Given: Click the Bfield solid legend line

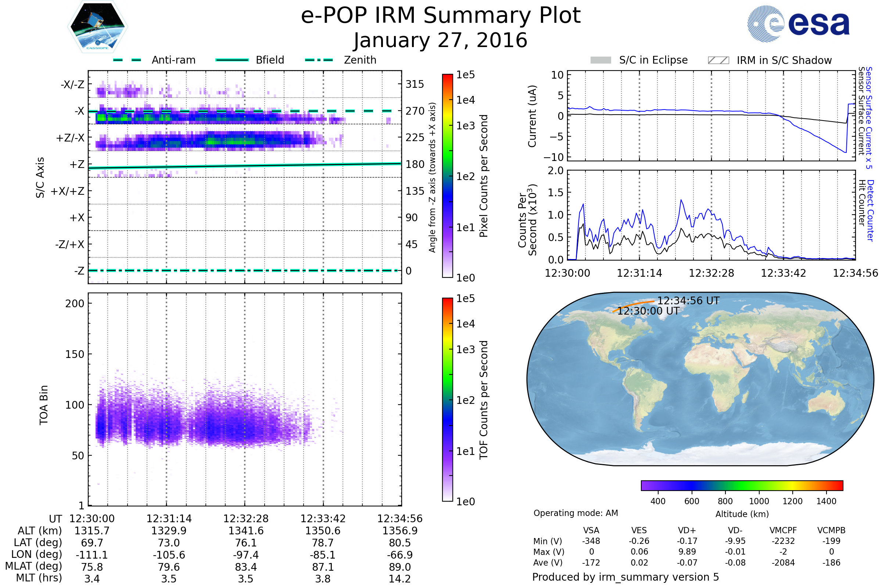Looking at the screenshot, I should (x=232, y=60).
